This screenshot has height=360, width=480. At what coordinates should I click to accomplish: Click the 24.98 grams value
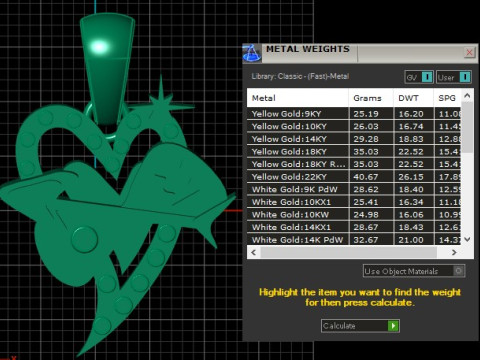click(366, 215)
